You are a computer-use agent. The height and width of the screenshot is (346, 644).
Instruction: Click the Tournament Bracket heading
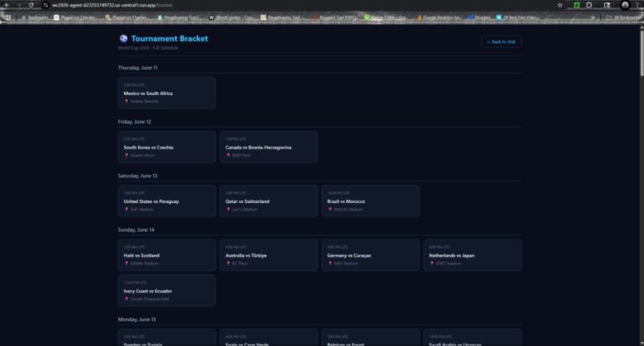tap(169, 38)
